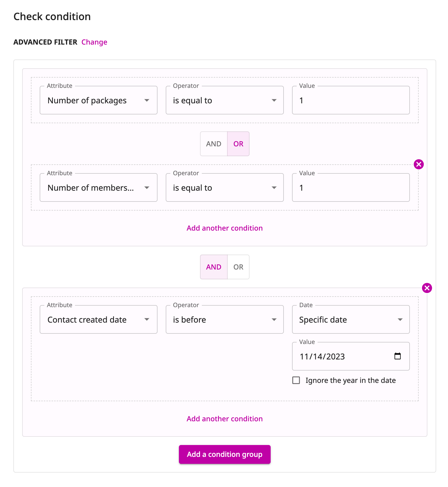Enable Ignore the year in the date
This screenshot has height=487, width=448.
click(x=296, y=380)
